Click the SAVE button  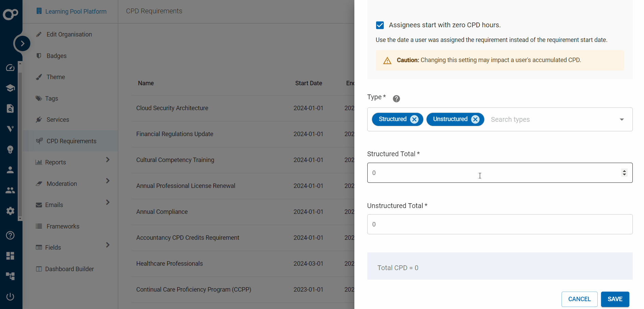click(615, 299)
